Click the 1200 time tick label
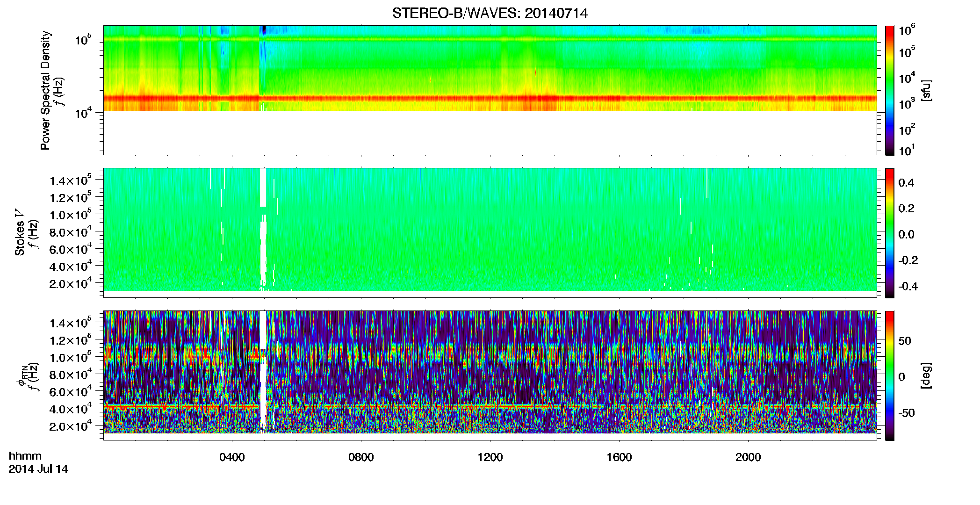The height and width of the screenshot is (505, 980). [x=490, y=457]
